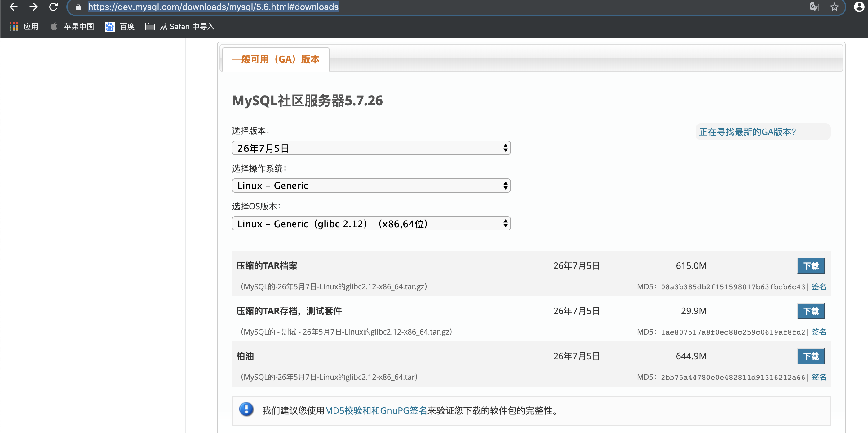Open the translate page icon
Viewport: 868px width, 433px height.
tap(814, 7)
